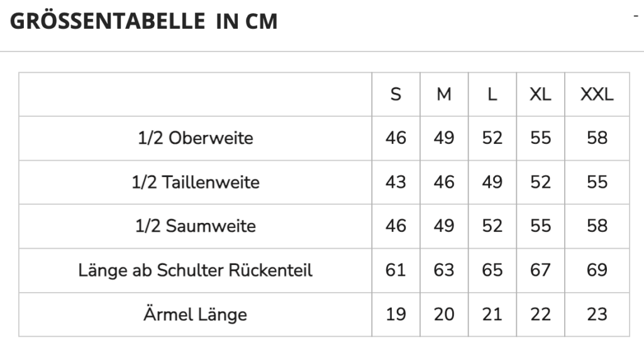The height and width of the screenshot is (353, 644).
Task: Click the Ärmel Länge row label
Action: click(196, 314)
